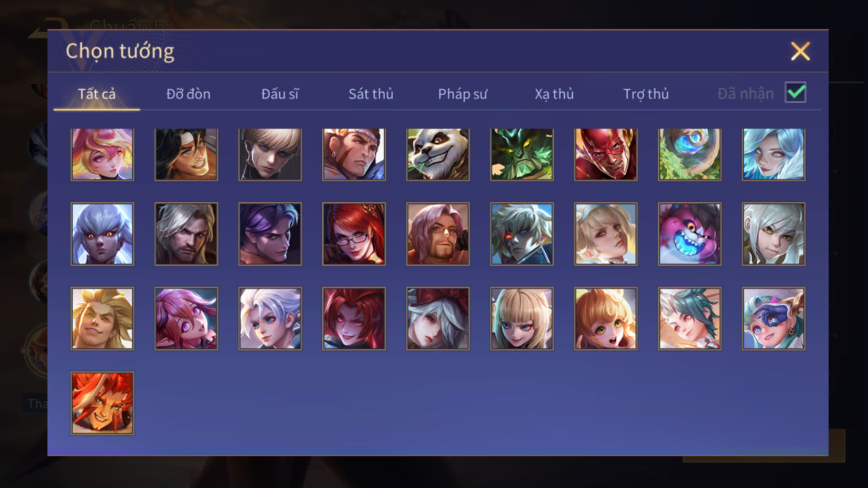This screenshot has height=488, width=868.
Task: Choose the purple grinning cat hero
Action: click(689, 234)
